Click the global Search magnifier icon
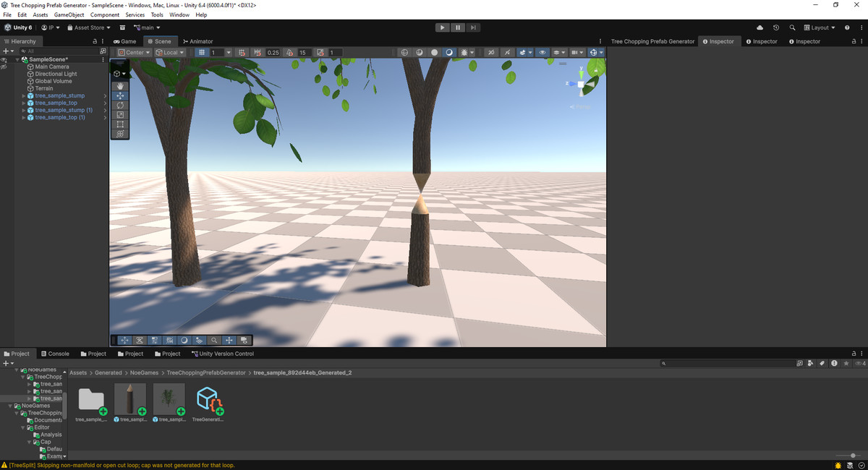This screenshot has width=868, height=470. pos(793,27)
